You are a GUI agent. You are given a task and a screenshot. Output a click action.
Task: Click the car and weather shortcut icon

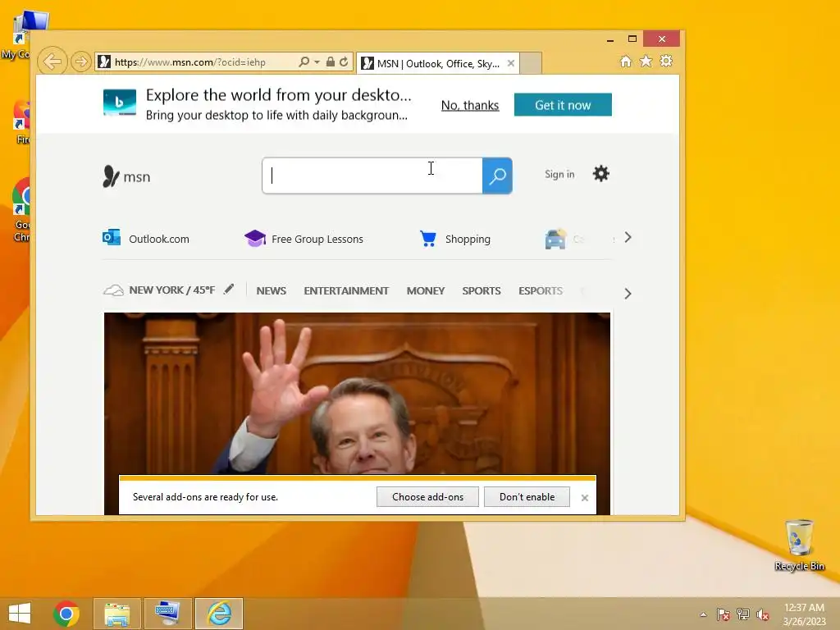pos(555,239)
